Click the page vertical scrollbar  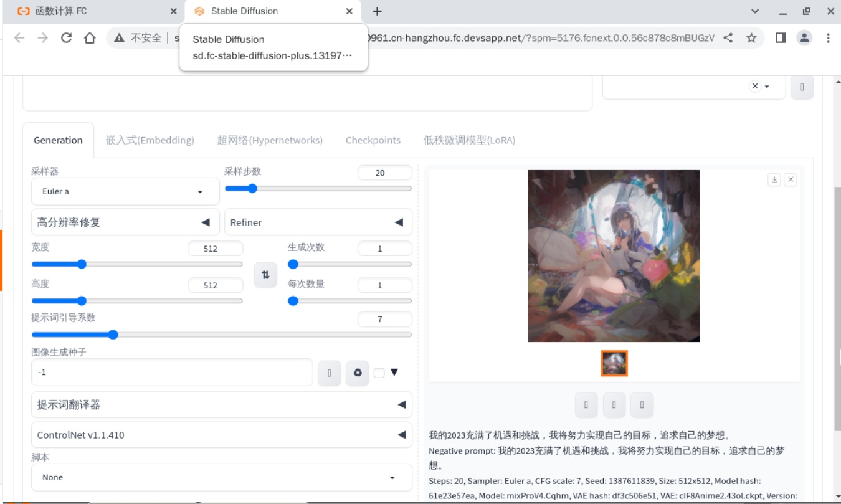coord(837,308)
